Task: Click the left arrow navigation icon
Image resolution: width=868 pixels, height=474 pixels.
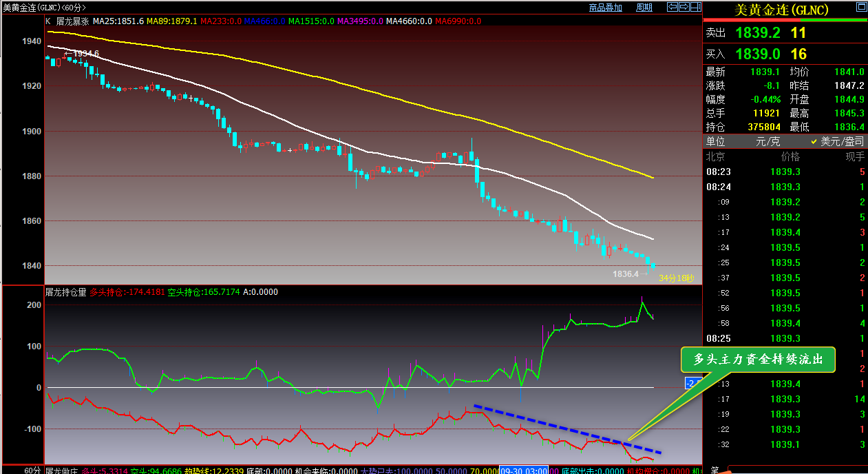Action: [672, 7]
